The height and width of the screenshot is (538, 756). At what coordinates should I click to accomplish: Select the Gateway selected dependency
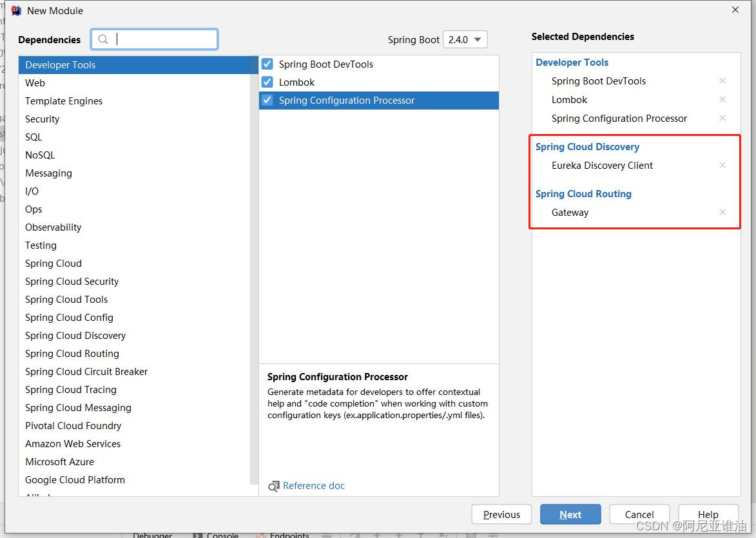tap(570, 213)
